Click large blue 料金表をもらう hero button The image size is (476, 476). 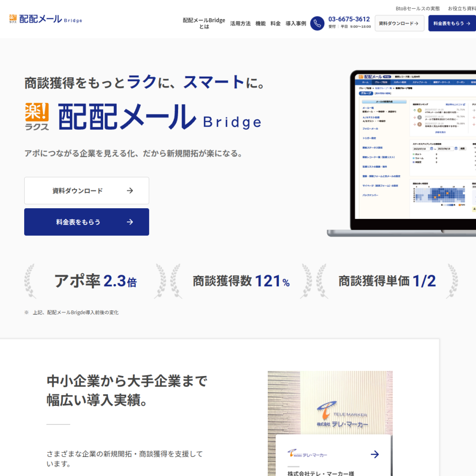coord(86,222)
